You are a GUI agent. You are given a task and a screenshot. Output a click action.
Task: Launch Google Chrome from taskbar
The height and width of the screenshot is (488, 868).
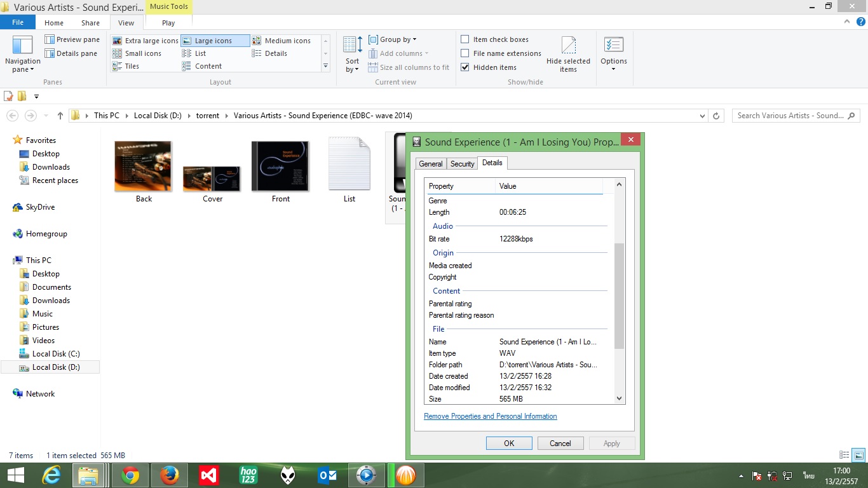click(x=130, y=475)
